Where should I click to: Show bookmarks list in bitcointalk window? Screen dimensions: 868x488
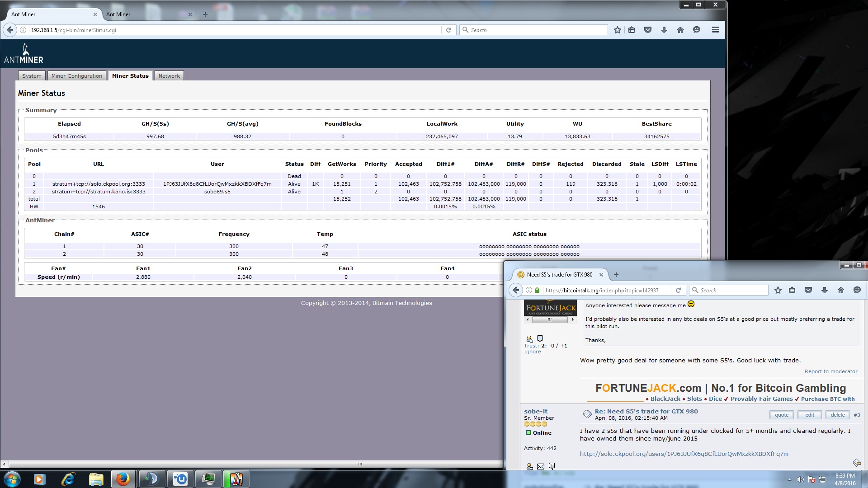(x=792, y=290)
